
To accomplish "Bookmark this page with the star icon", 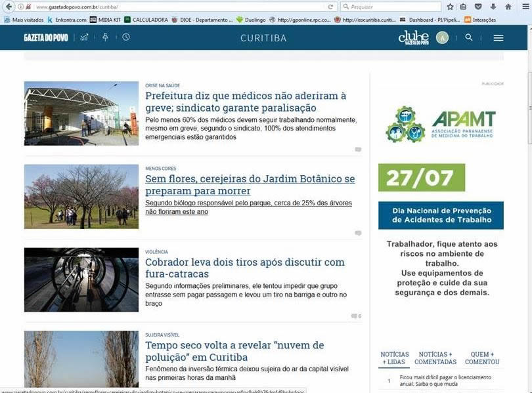I will 450,7.
